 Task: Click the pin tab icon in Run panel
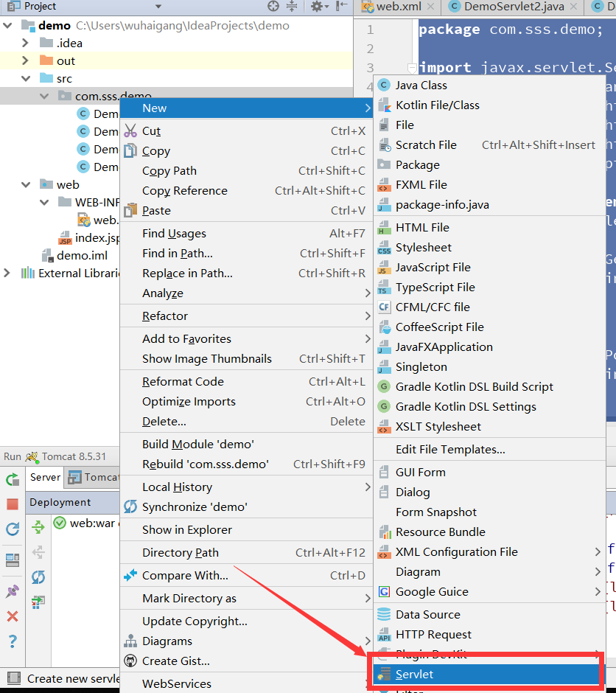click(x=13, y=591)
